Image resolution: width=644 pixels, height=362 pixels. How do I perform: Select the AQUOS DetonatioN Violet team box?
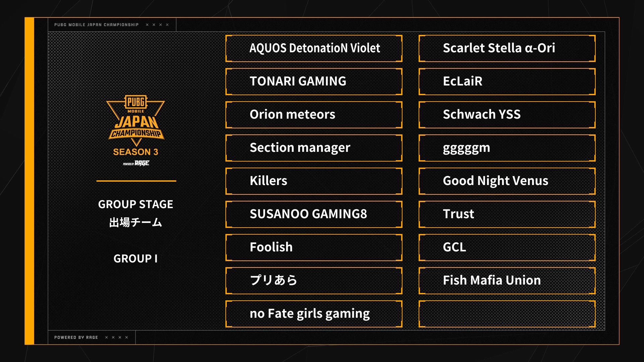coord(314,48)
